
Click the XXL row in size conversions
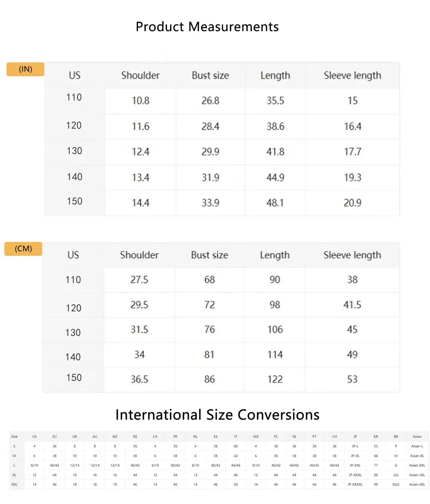pyautogui.click(x=219, y=485)
